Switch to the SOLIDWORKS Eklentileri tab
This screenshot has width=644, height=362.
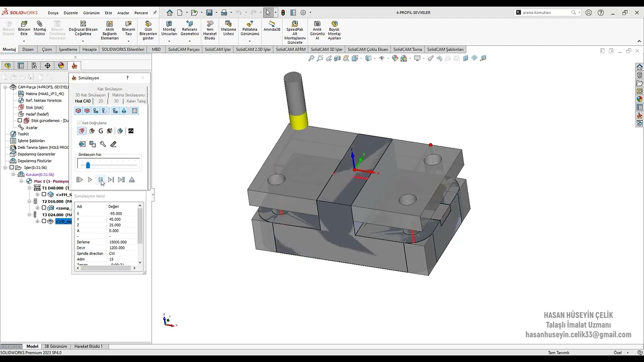click(123, 49)
